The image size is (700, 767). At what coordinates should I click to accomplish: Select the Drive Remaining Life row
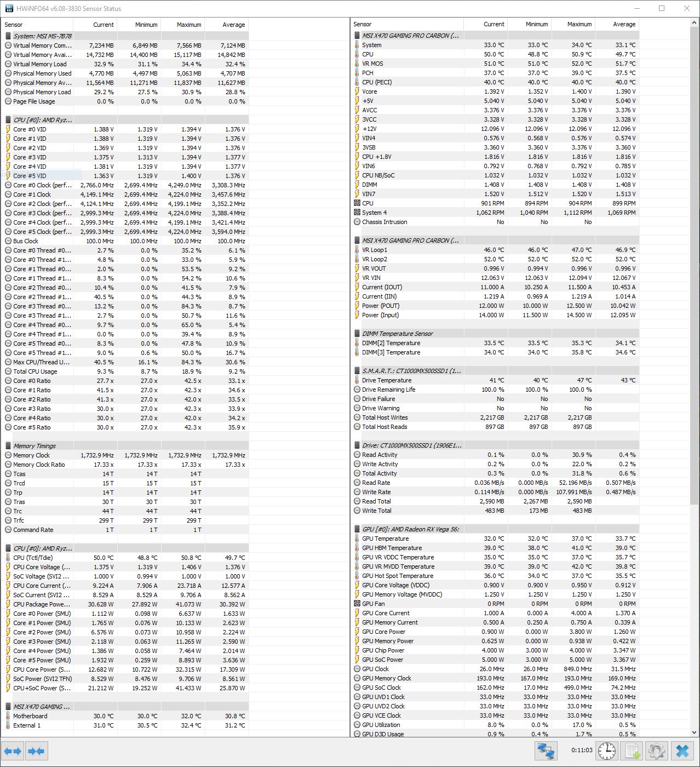point(496,390)
